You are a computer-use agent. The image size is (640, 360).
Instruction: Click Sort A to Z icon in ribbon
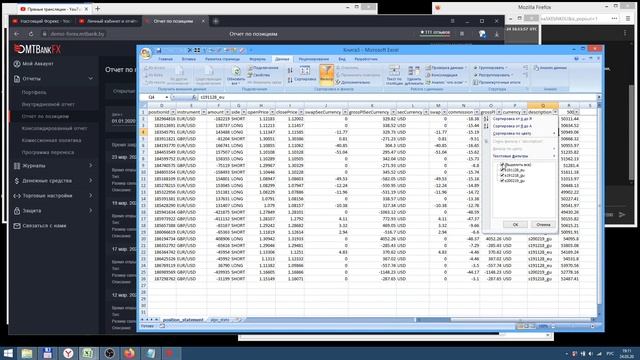(x=290, y=70)
